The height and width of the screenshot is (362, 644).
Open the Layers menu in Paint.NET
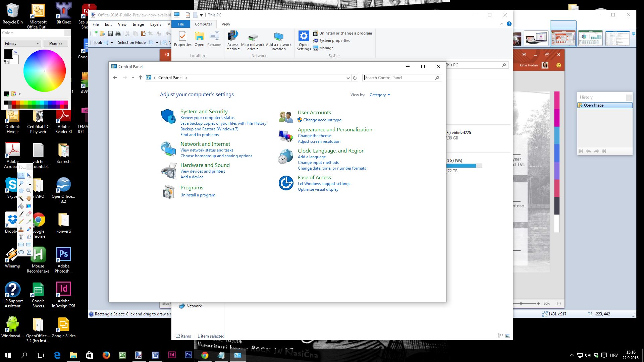[156, 24]
